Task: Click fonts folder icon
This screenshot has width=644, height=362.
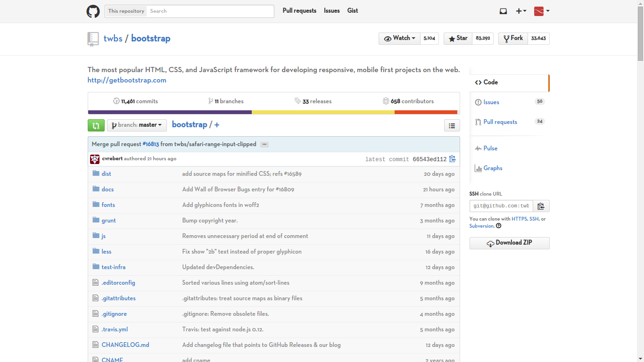Action: tap(96, 205)
